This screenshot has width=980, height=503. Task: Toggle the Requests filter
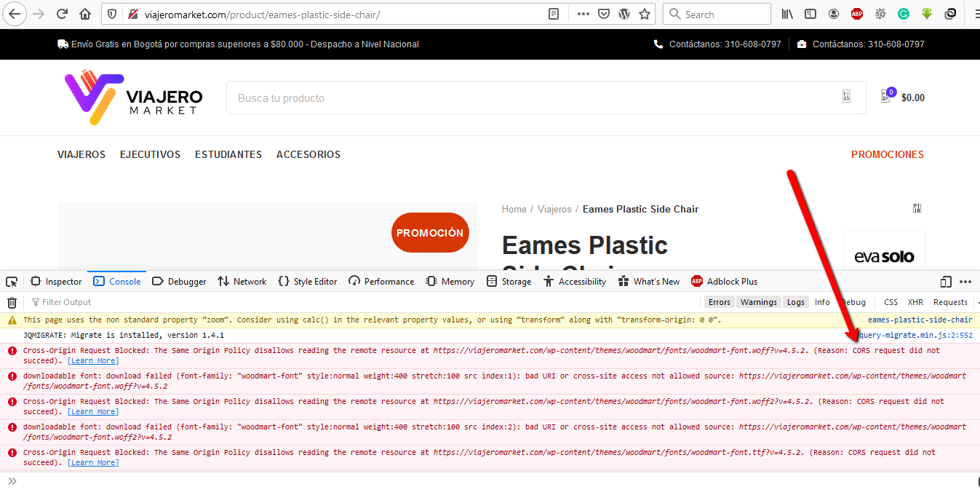click(x=950, y=302)
